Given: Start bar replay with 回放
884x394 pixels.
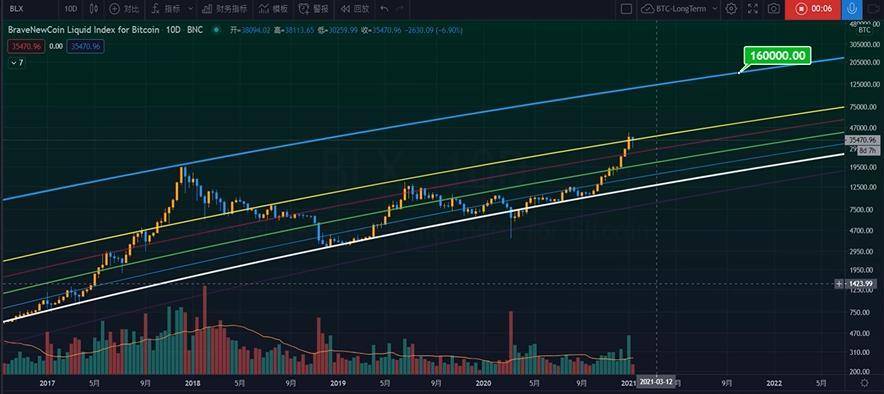Looking at the screenshot, I should pos(355,8).
